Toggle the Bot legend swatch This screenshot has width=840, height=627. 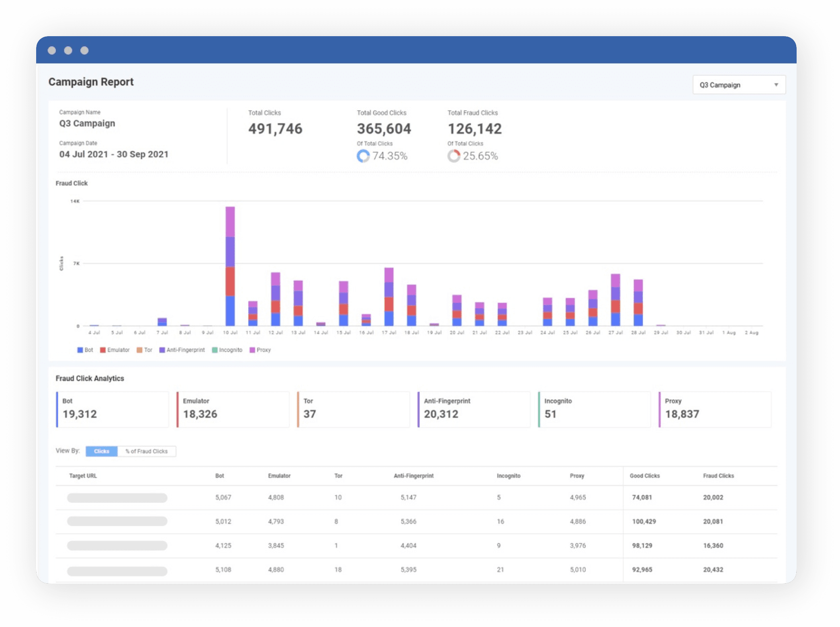tap(80, 350)
